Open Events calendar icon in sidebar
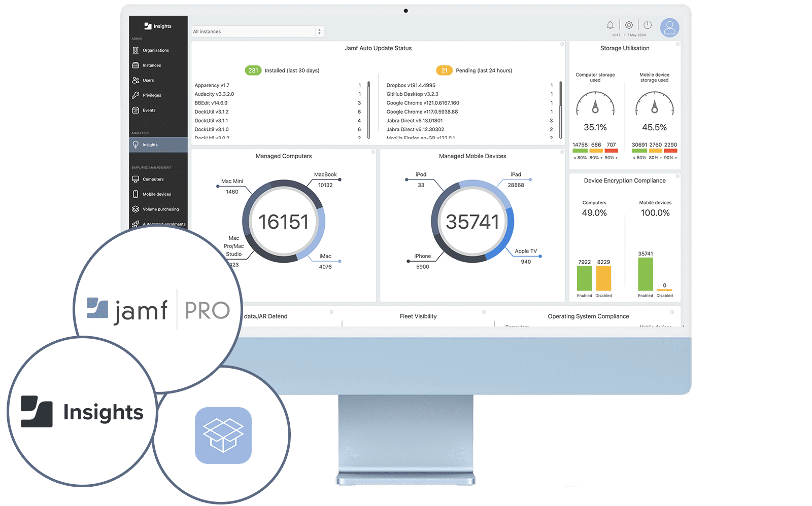 coord(136,110)
